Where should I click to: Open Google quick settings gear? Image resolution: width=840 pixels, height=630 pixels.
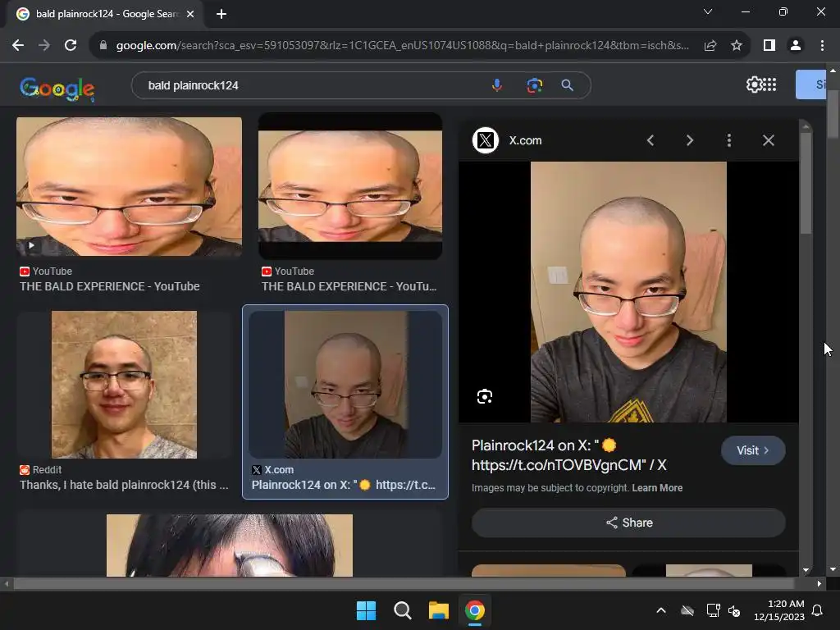(x=754, y=84)
